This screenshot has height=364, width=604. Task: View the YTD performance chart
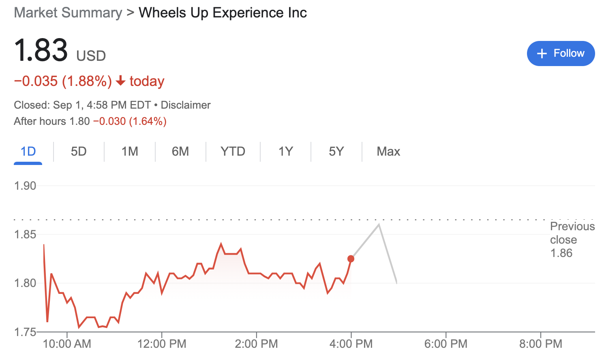[x=233, y=151]
